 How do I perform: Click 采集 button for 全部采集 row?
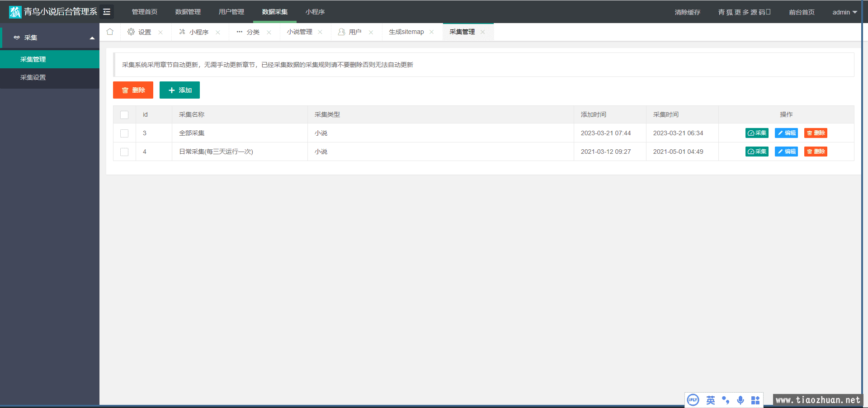[x=757, y=133]
